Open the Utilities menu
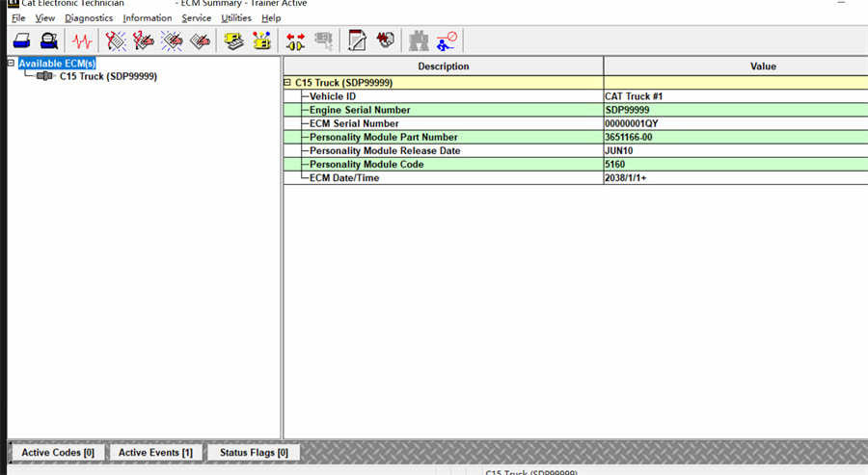This screenshot has height=475, width=868. point(235,18)
